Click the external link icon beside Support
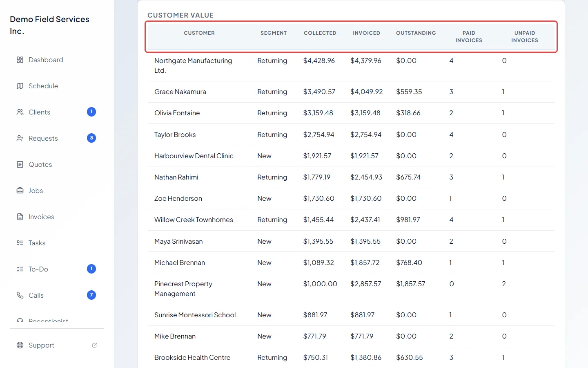588x368 pixels. 95,345
